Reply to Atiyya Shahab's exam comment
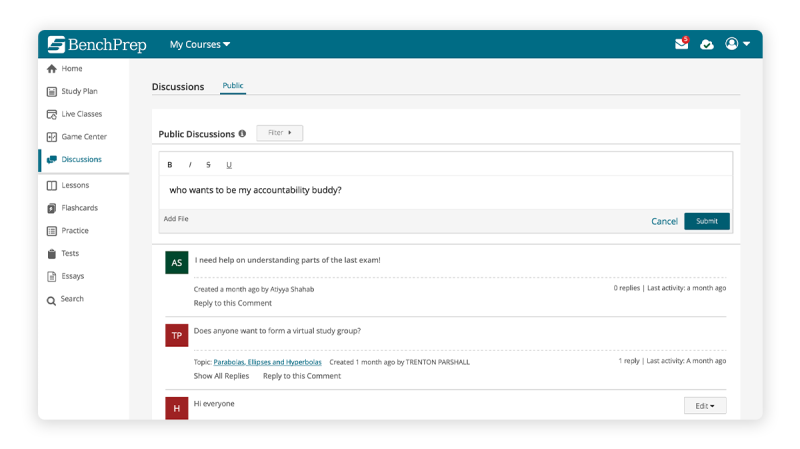The width and height of the screenshot is (800, 449). pos(233,303)
